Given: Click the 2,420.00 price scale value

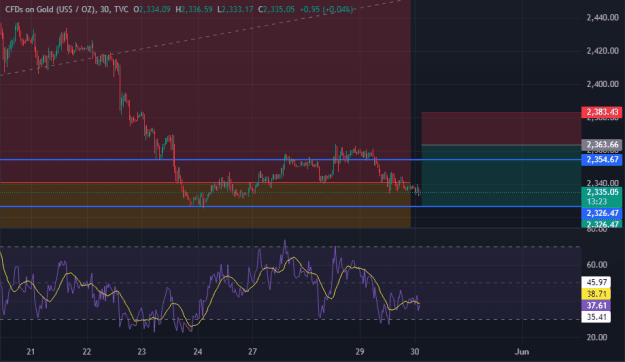Looking at the screenshot, I should point(602,51).
